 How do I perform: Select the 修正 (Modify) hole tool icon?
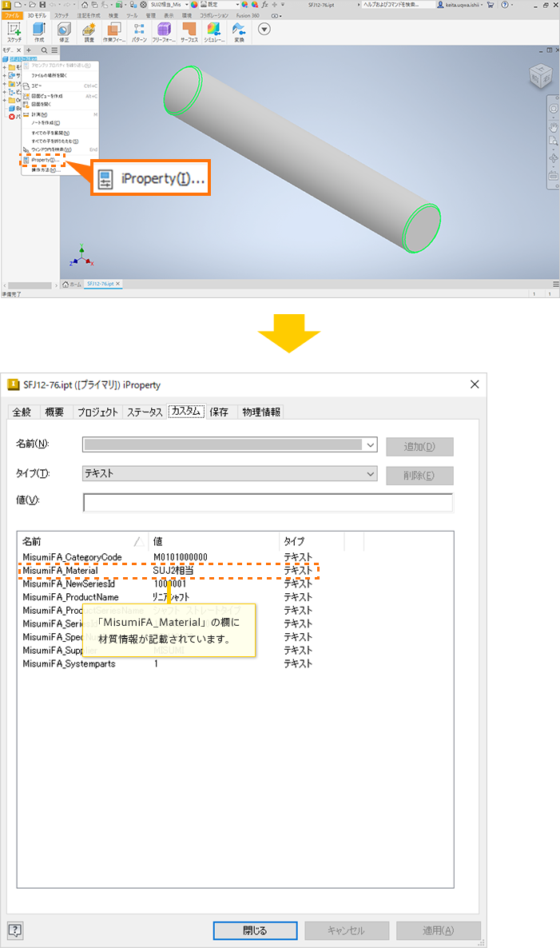(63, 30)
